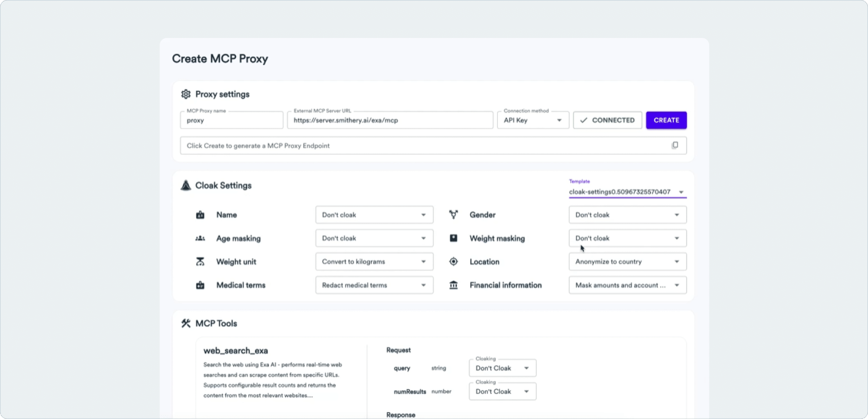The width and height of the screenshot is (868, 419).
Task: Click the Gender symbol icon
Action: tap(453, 214)
